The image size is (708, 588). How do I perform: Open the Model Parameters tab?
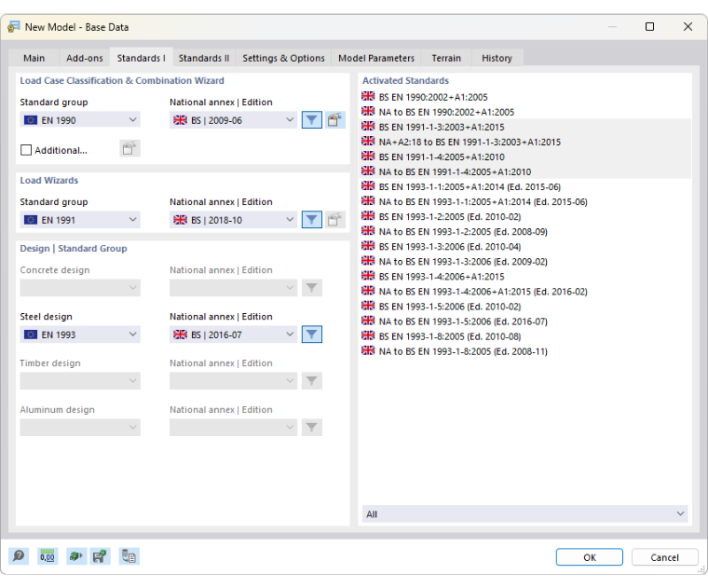tap(376, 58)
